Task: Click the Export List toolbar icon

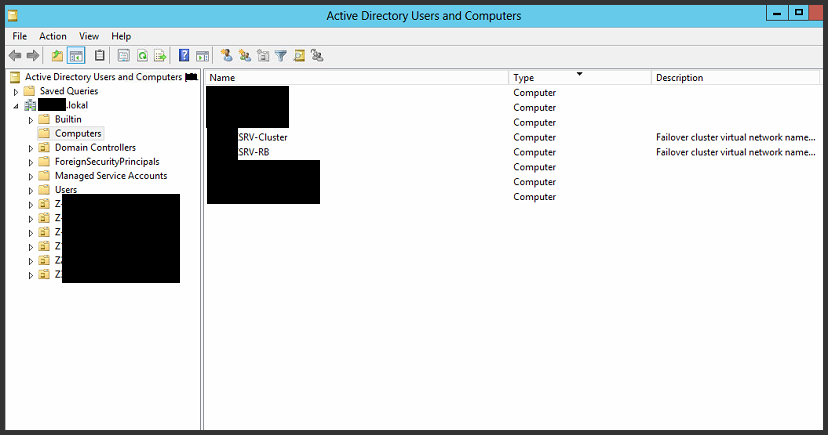Action: [160, 55]
